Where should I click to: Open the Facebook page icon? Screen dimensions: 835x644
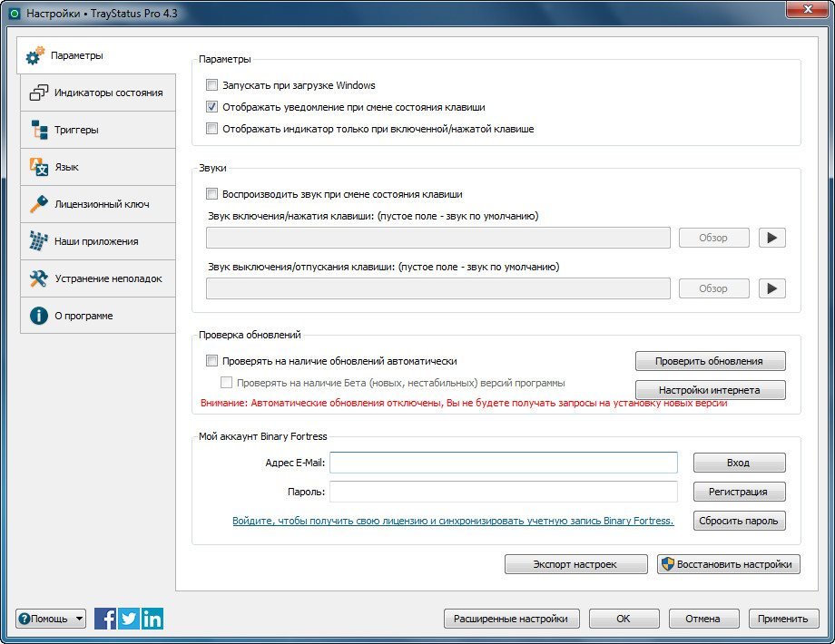pyautogui.click(x=105, y=619)
